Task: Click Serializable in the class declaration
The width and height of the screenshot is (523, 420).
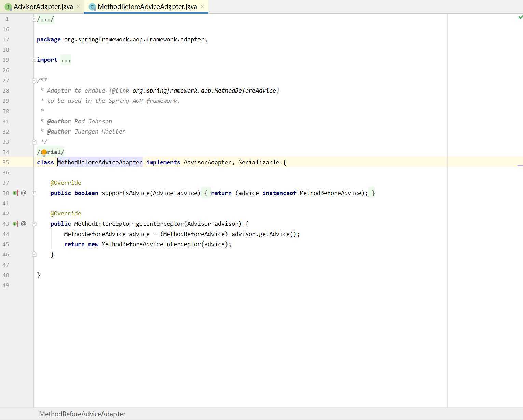Action: tap(259, 162)
